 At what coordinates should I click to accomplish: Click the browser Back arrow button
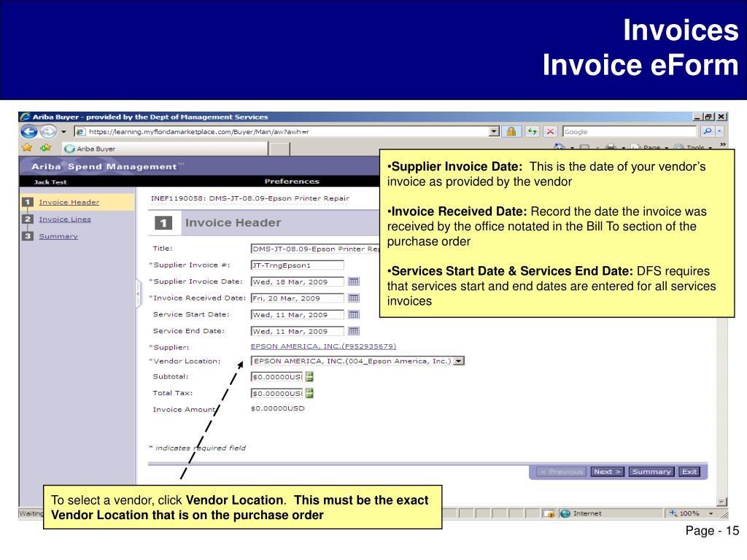[x=29, y=132]
